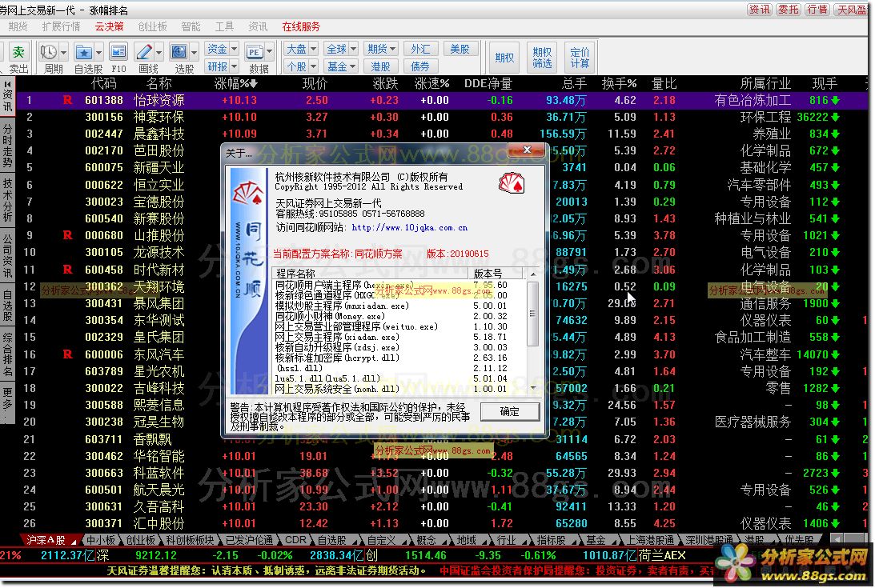
Task: Click the 程序名称 column header
Action: point(371,274)
